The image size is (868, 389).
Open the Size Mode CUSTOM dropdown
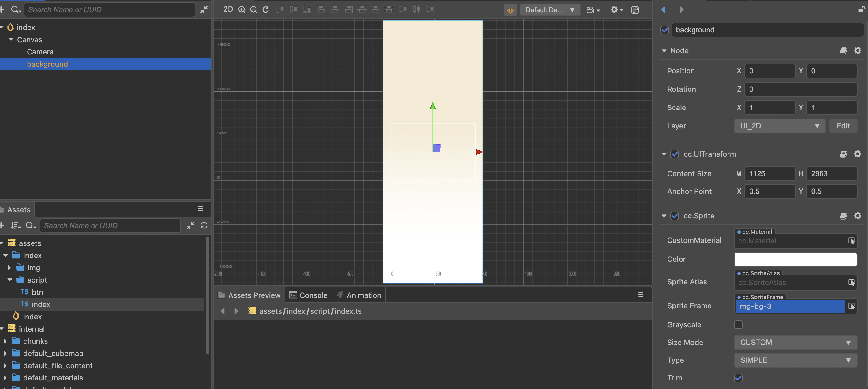[x=795, y=343]
